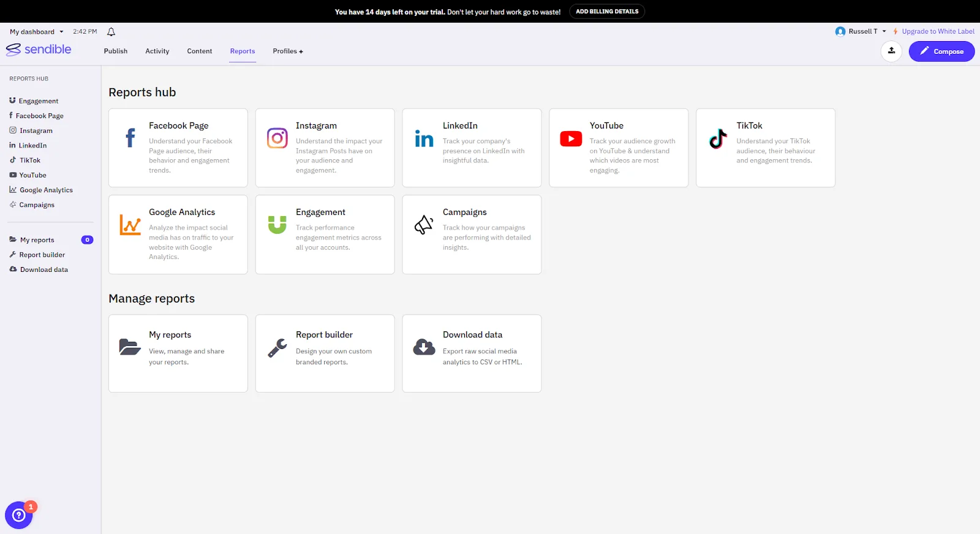The image size is (980, 534).
Task: Click the Facebook logo in Facebook Page card
Action: (x=130, y=138)
